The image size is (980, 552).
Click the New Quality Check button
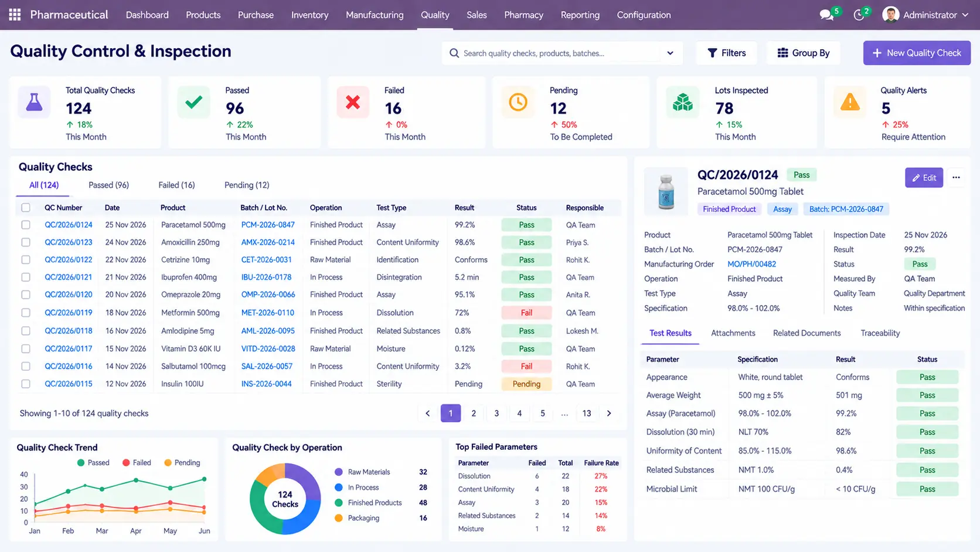coord(917,53)
